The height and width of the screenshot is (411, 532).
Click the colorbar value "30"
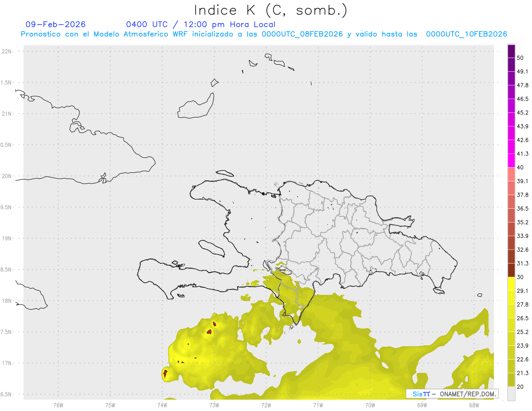click(x=520, y=277)
